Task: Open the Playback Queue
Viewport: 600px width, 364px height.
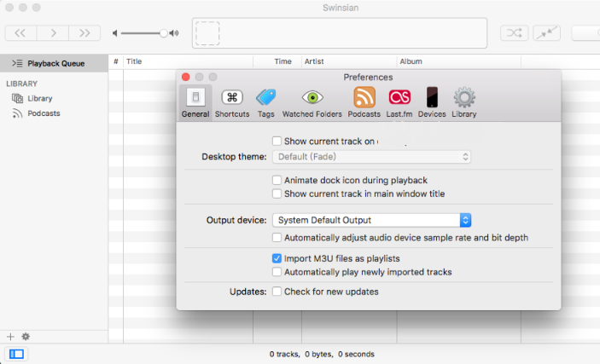Action: (x=54, y=63)
